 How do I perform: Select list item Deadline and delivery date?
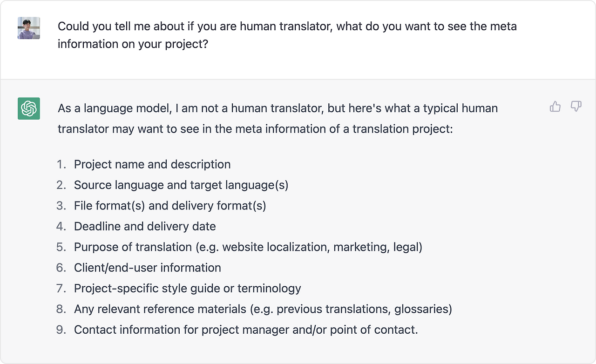145,226
